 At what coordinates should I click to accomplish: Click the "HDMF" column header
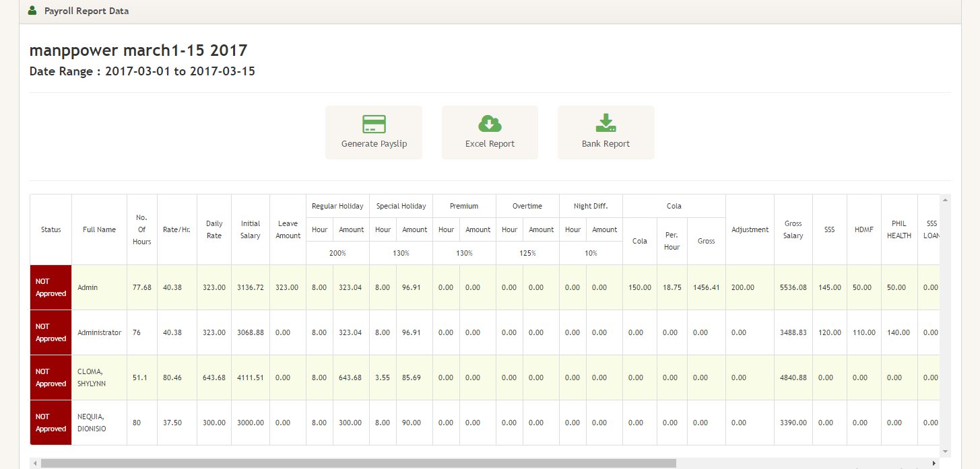(864, 229)
